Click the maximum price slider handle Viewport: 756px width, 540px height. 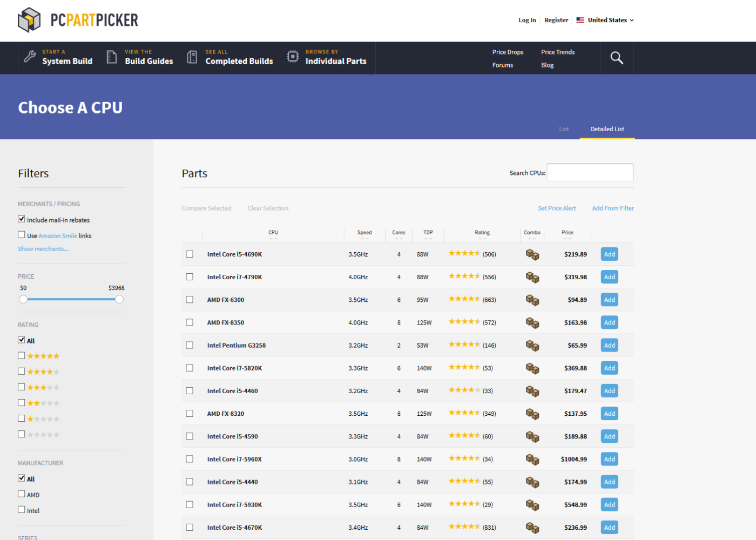tap(119, 299)
